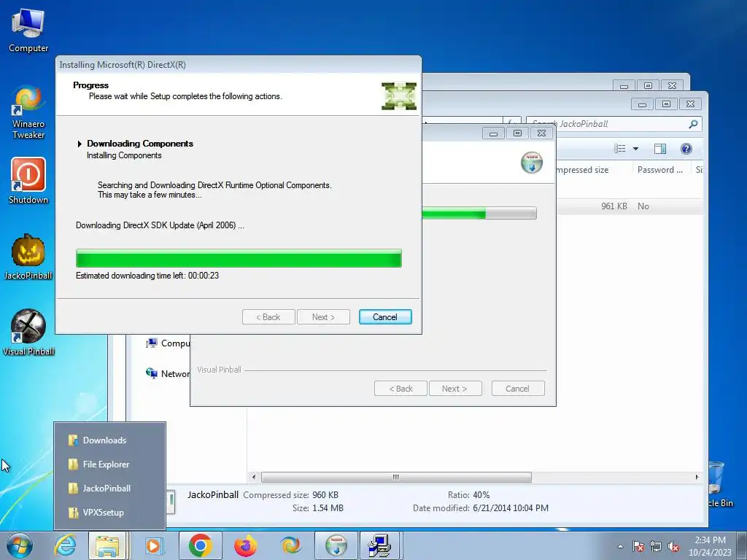This screenshot has width=747, height=560.
Task: Open Winaero Tweaker desktop shortcut
Action: click(28, 112)
